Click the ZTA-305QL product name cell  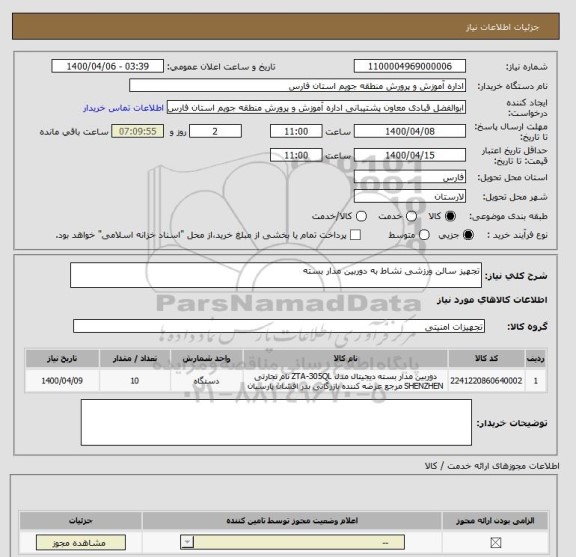[x=345, y=381]
